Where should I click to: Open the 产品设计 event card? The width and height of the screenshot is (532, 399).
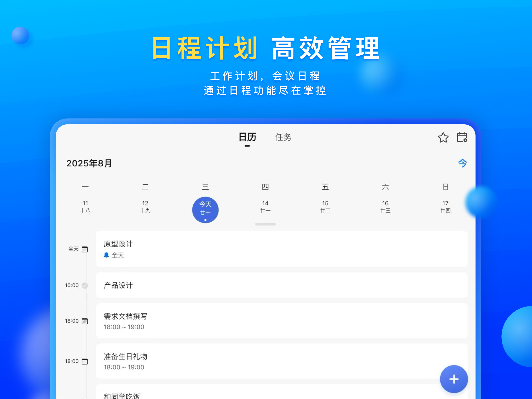(x=282, y=285)
